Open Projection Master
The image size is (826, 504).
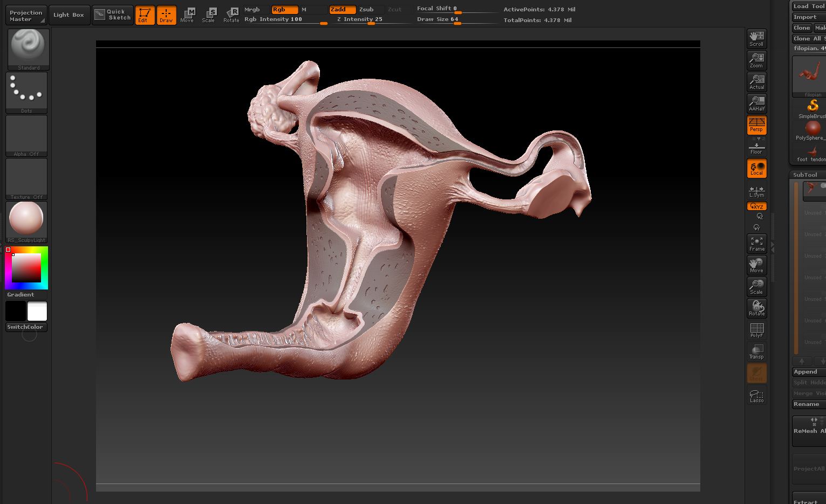click(x=26, y=16)
